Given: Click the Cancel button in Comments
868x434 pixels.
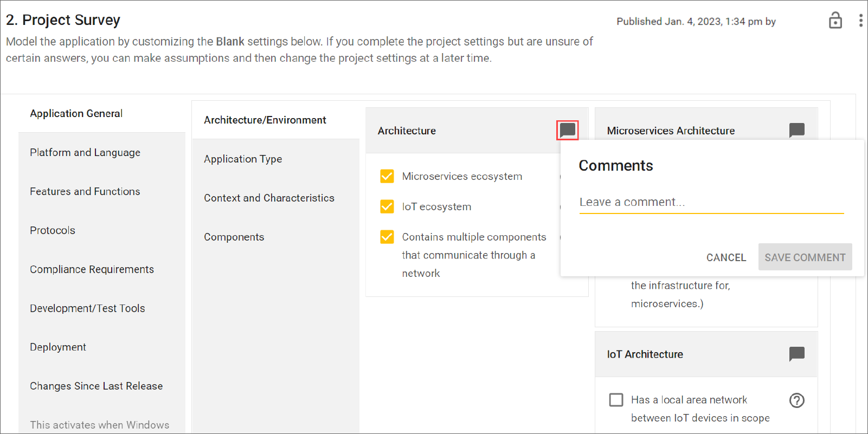Looking at the screenshot, I should [726, 257].
